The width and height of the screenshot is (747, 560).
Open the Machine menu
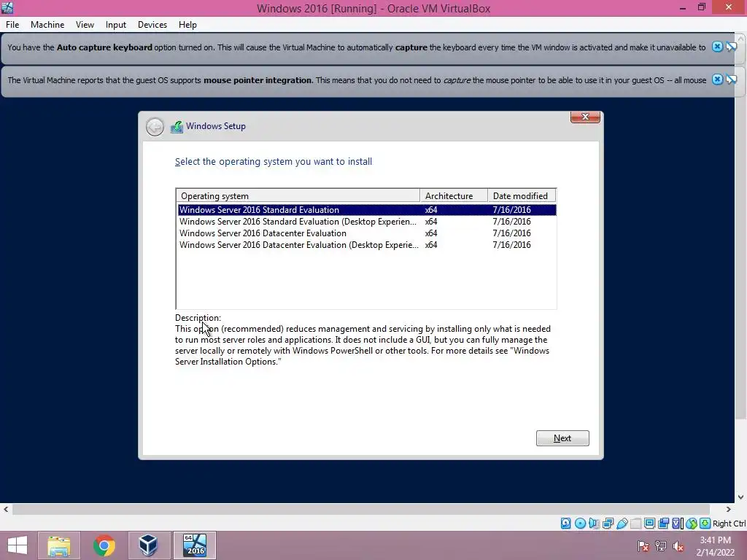(47, 25)
